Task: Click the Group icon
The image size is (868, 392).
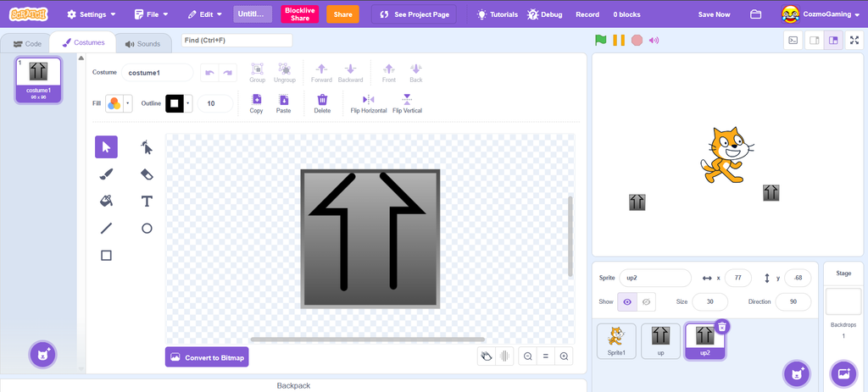Action: [258, 69]
